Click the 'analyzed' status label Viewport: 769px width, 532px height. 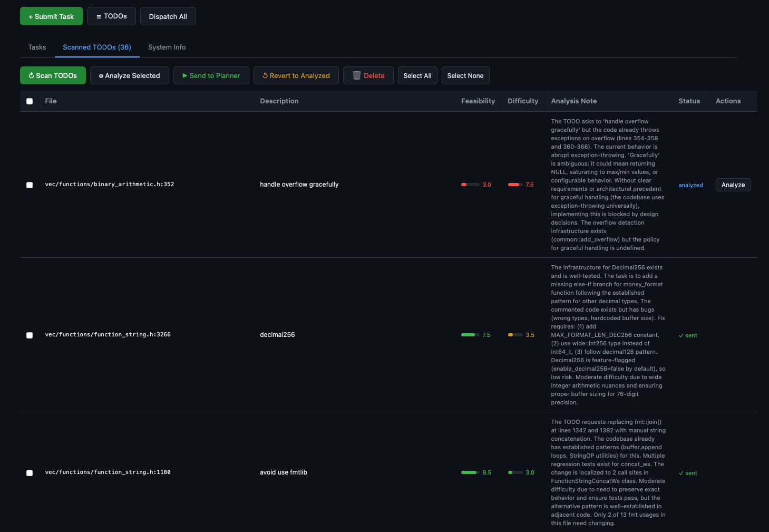click(x=690, y=185)
